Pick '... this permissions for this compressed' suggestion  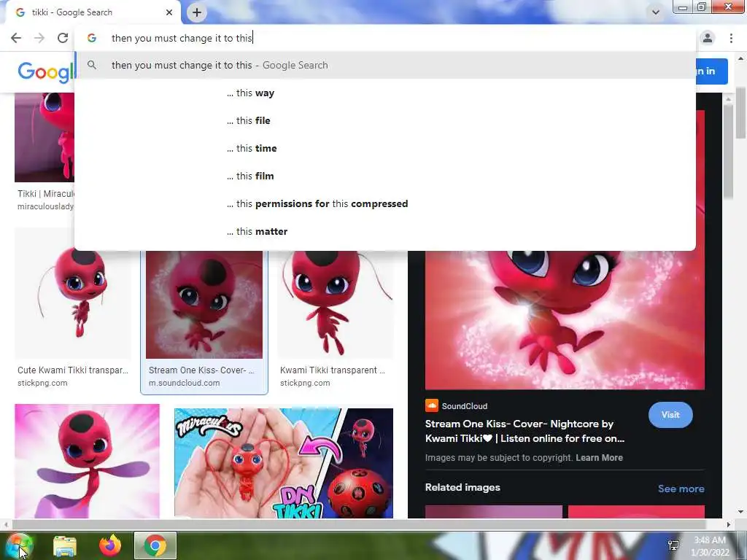385,203
